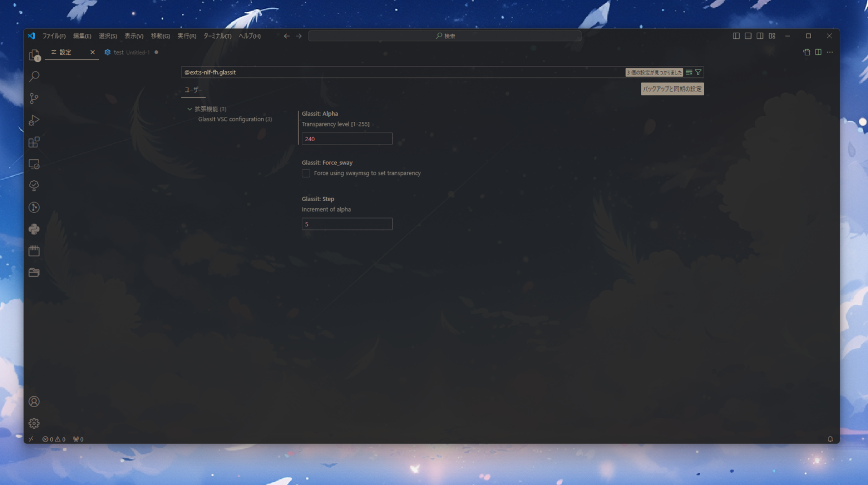868x485 pixels.
Task: Open the Explorer view in the activity bar
Action: [34, 54]
